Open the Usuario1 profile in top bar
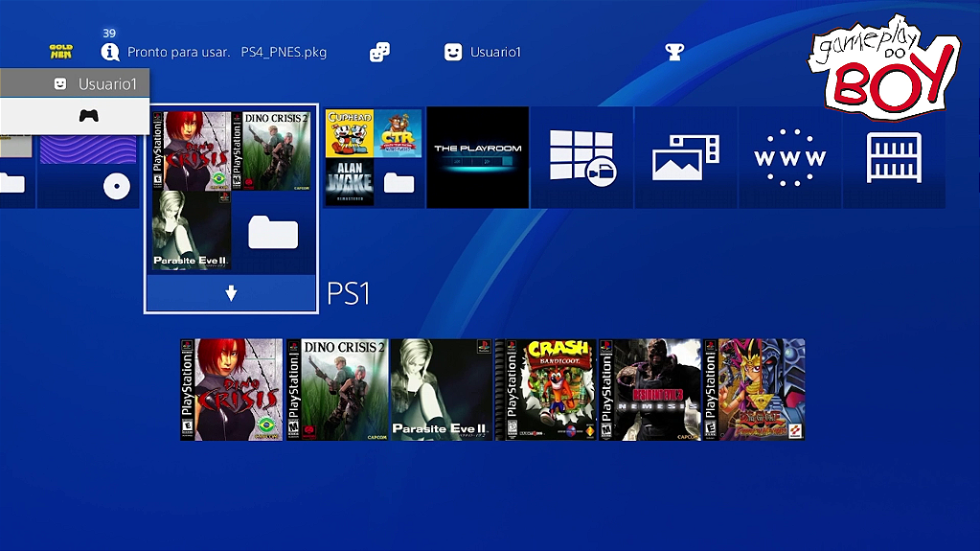980x551 pixels. (483, 52)
